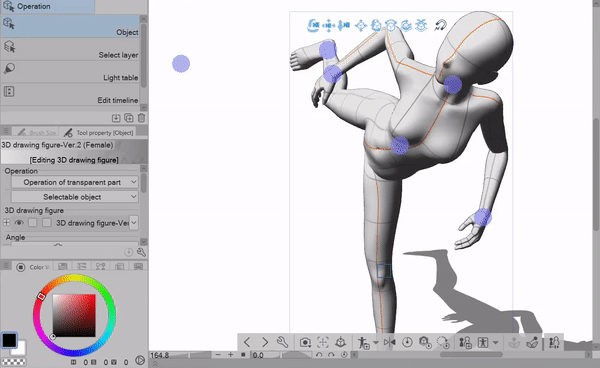Toggle first checkbox beside 3D drawing figure
600x368 pixels.
33,223
